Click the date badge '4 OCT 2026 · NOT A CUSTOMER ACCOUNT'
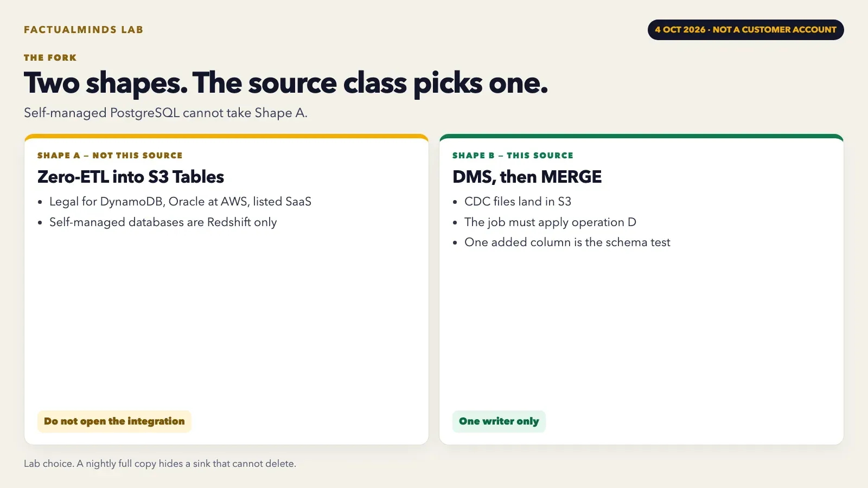The height and width of the screenshot is (488, 868). pos(745,30)
